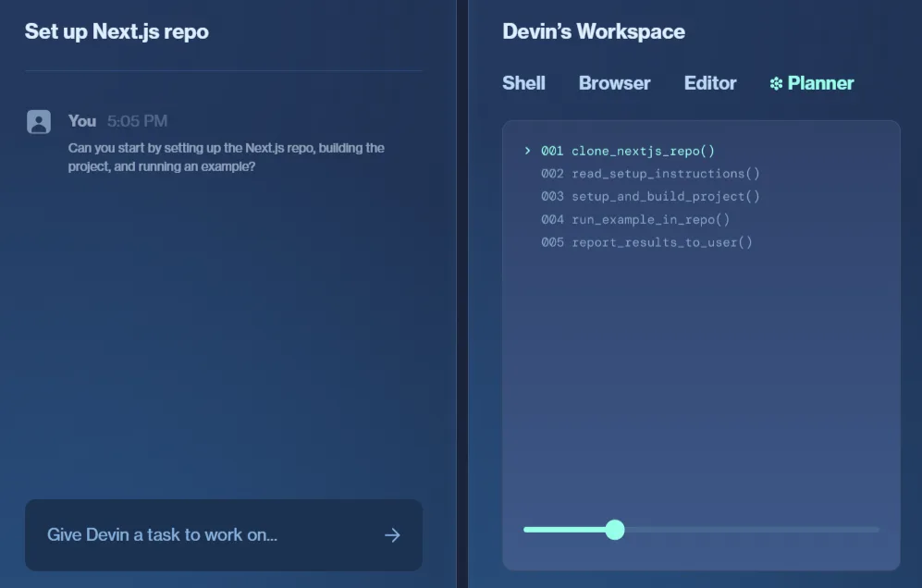Screen dimensions: 922x588
Task: Click the Set up Next.js repo title
Action: (x=117, y=31)
